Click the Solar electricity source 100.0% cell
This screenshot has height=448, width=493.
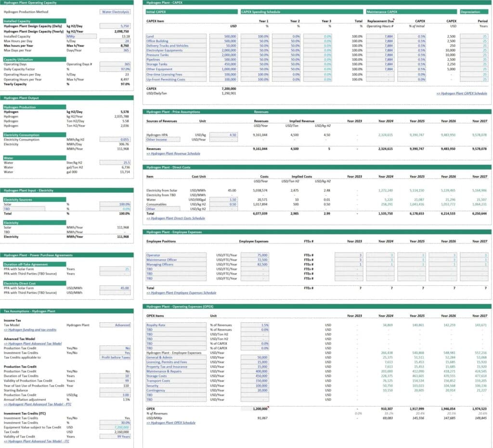click(115, 205)
